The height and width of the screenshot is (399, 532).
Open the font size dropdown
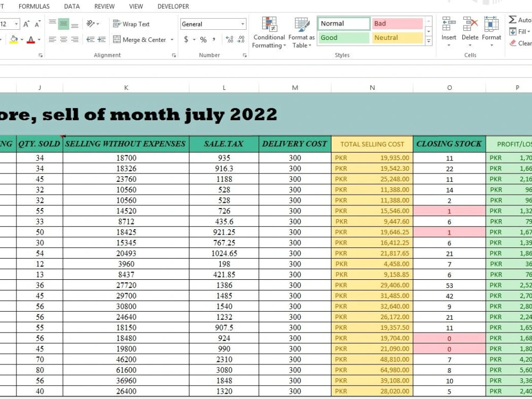16,24
